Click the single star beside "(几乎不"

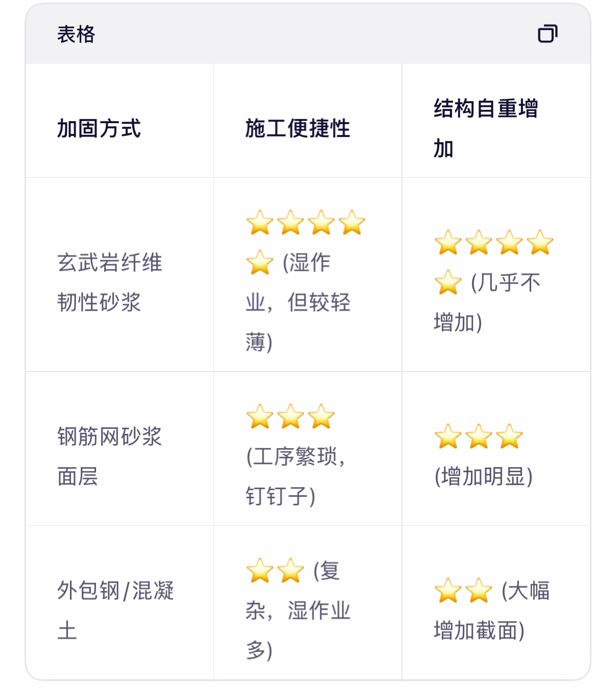pyautogui.click(x=448, y=283)
